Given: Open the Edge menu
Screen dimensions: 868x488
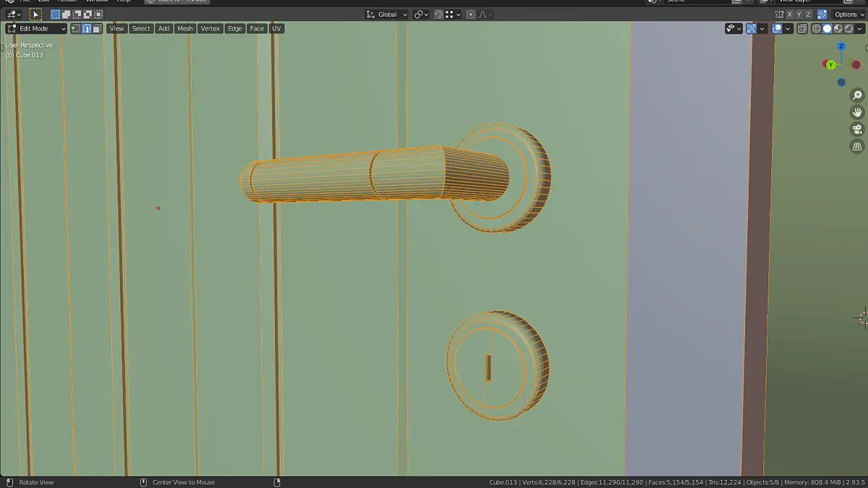Looking at the screenshot, I should (235, 29).
